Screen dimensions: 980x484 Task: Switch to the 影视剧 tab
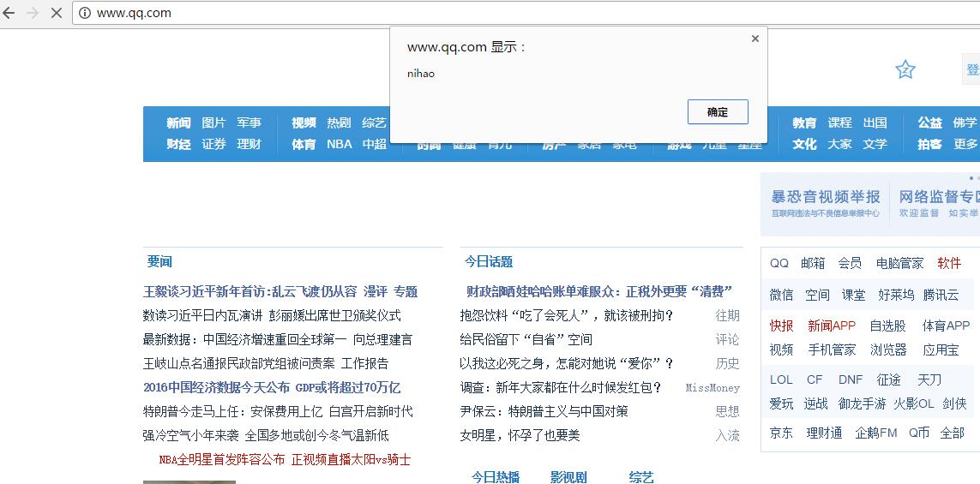click(568, 477)
